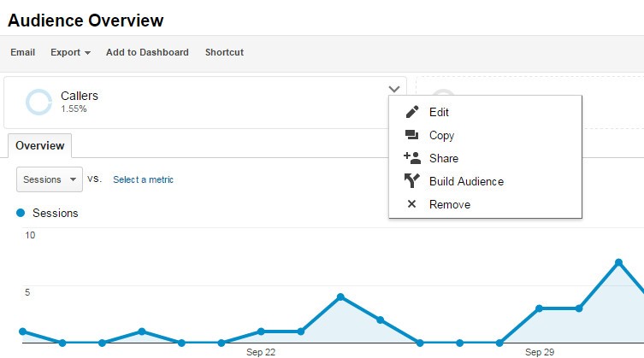
Task: Click the pencil Edit icon
Action: 412,112
